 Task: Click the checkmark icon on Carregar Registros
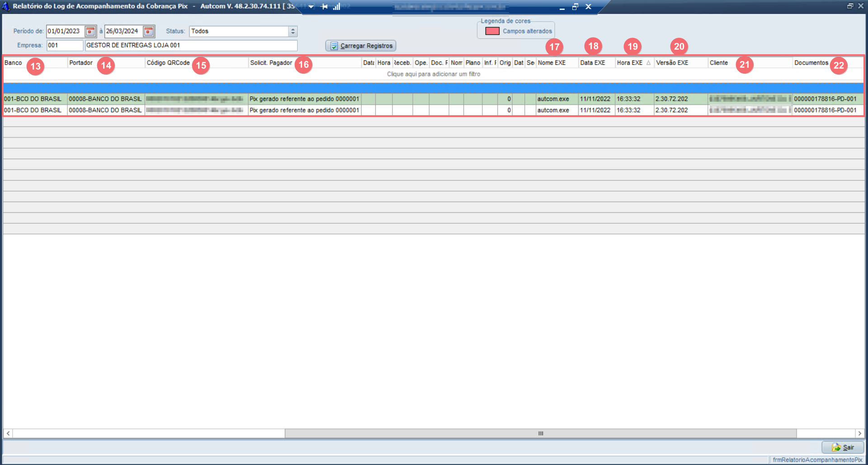click(x=334, y=46)
